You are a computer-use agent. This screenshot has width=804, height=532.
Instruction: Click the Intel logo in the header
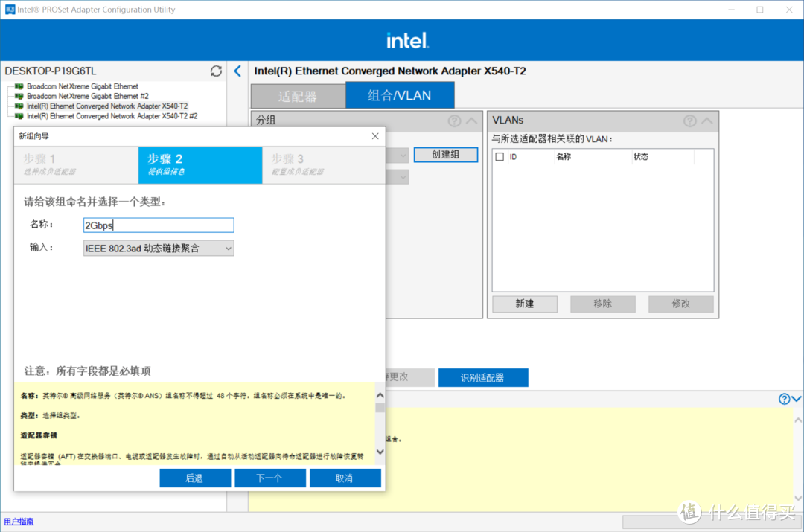(406, 39)
